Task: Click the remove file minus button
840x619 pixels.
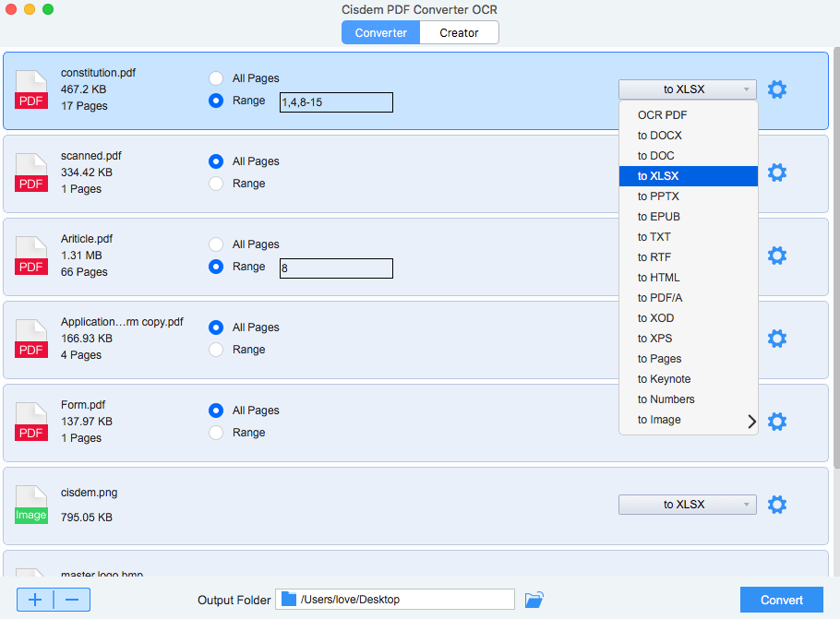Action: (x=72, y=600)
